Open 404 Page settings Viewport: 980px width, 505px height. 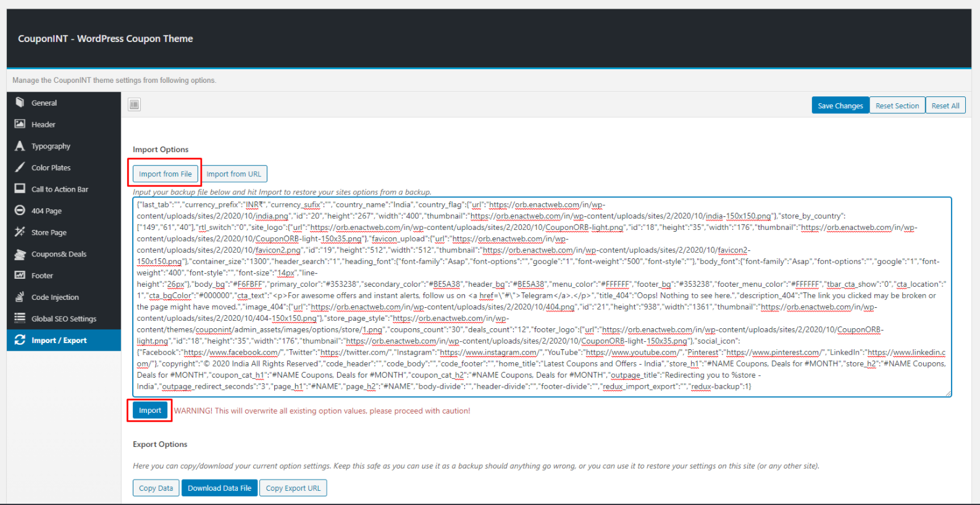(64, 211)
